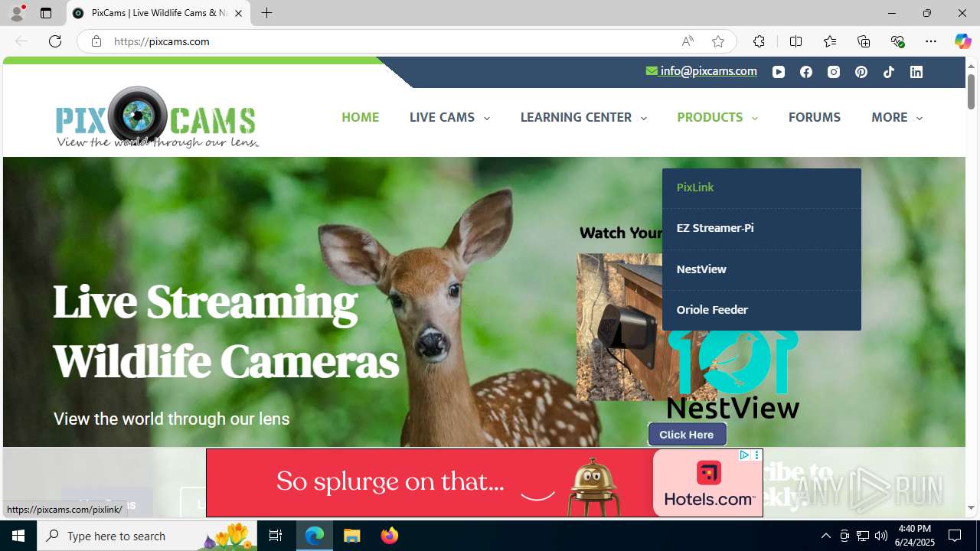Open ad choices info icon
The height and width of the screenshot is (551, 980).
click(x=743, y=455)
